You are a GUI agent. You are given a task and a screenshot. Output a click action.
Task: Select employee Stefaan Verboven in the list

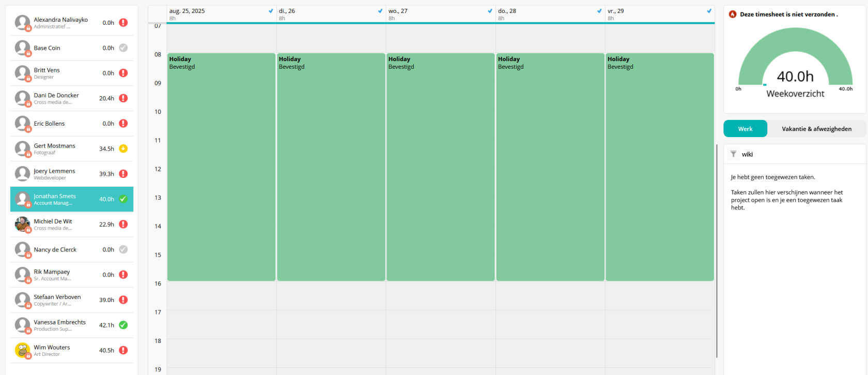pyautogui.click(x=72, y=300)
